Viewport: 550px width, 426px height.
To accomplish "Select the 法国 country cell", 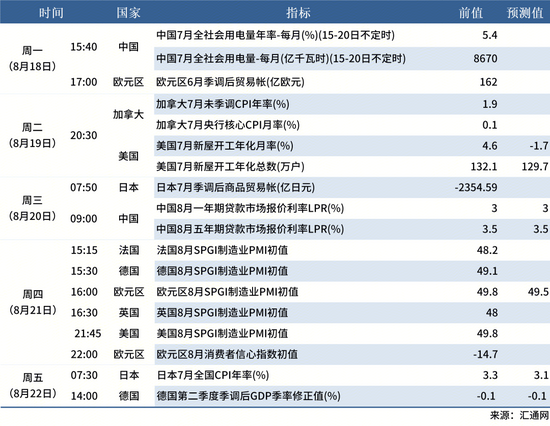I will 129,250.
